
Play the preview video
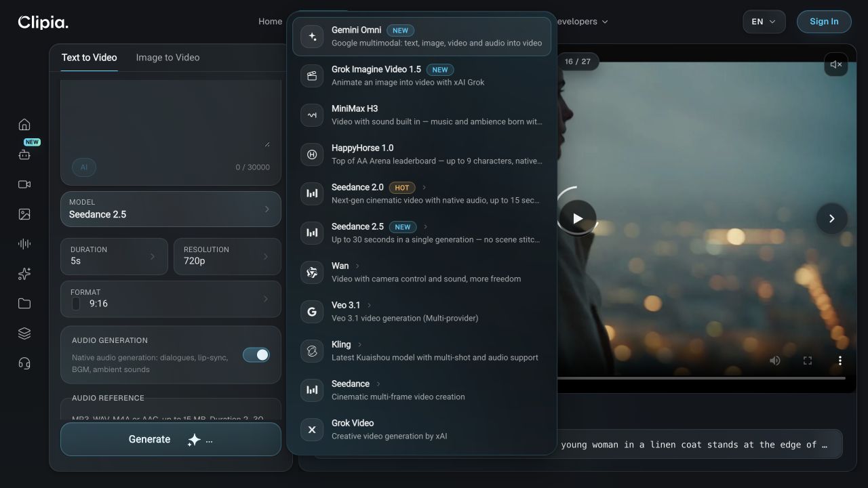(577, 218)
